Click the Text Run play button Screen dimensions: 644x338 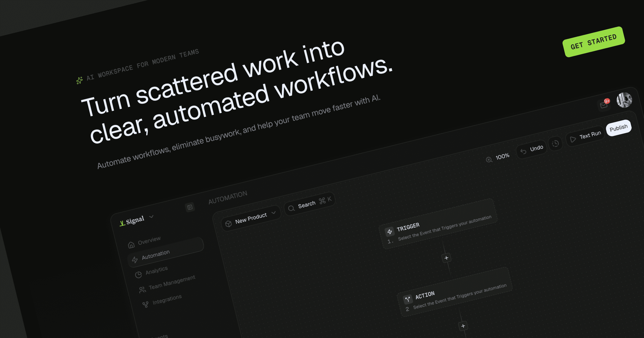[585, 137]
